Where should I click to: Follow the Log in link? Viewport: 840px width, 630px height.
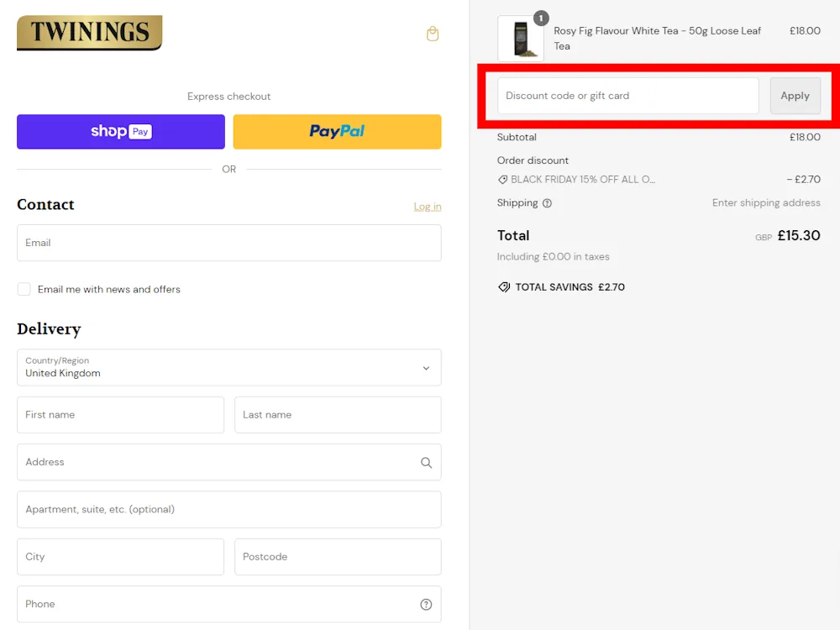(428, 207)
